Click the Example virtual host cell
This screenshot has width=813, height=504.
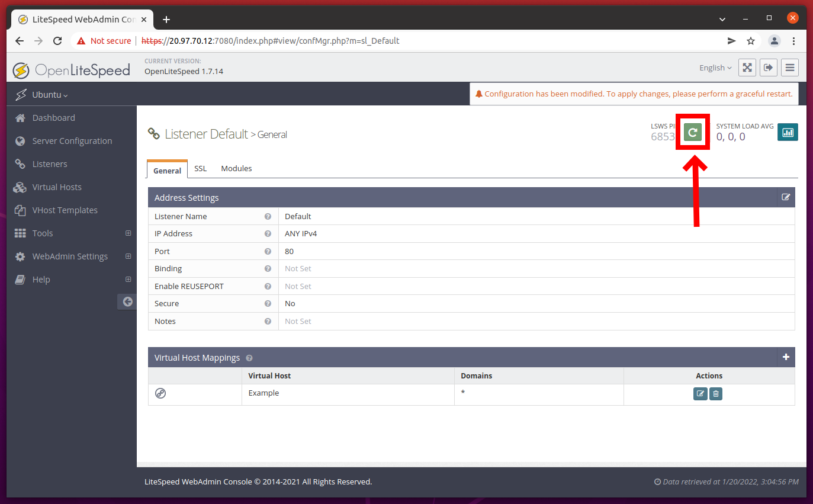tap(348, 394)
